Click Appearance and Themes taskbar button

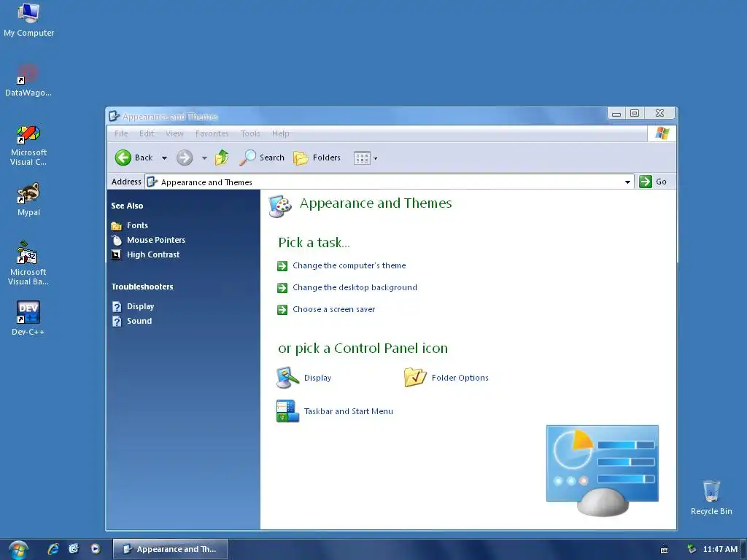point(171,549)
